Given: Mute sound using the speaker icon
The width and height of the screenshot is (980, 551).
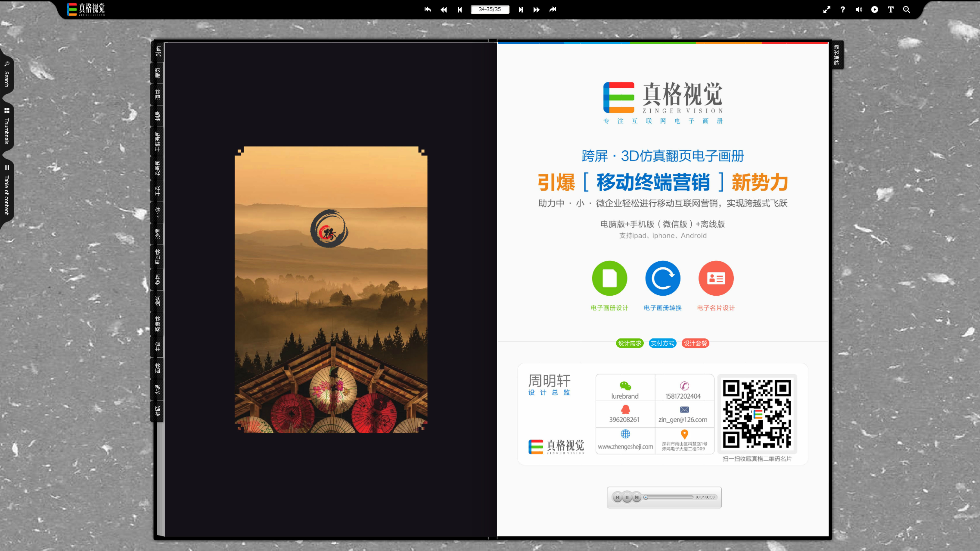Looking at the screenshot, I should [859, 10].
